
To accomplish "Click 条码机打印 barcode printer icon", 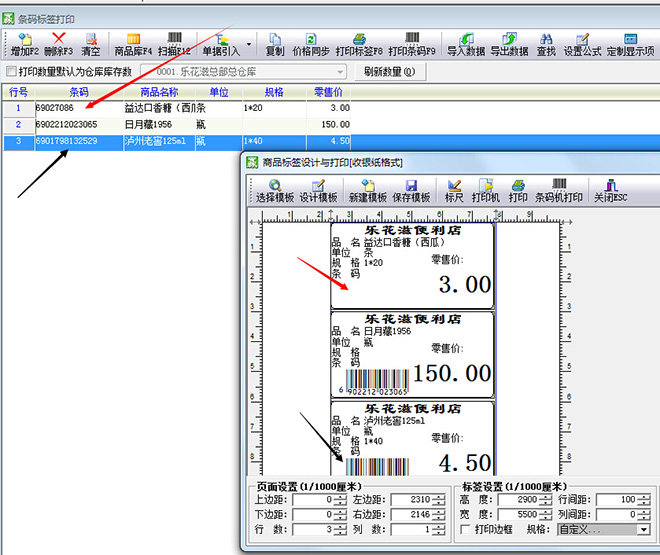I will coord(558,190).
